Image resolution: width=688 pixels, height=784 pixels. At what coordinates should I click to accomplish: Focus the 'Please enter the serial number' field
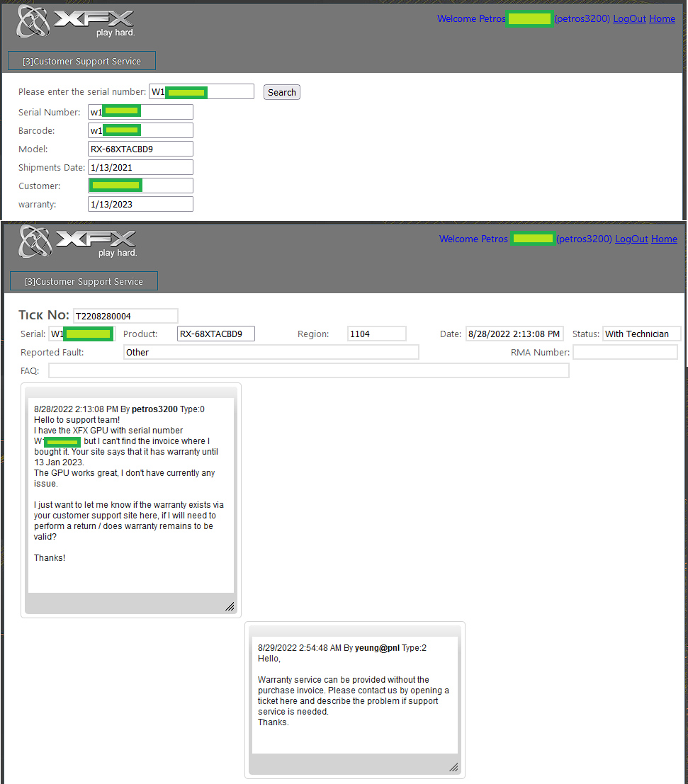[202, 91]
